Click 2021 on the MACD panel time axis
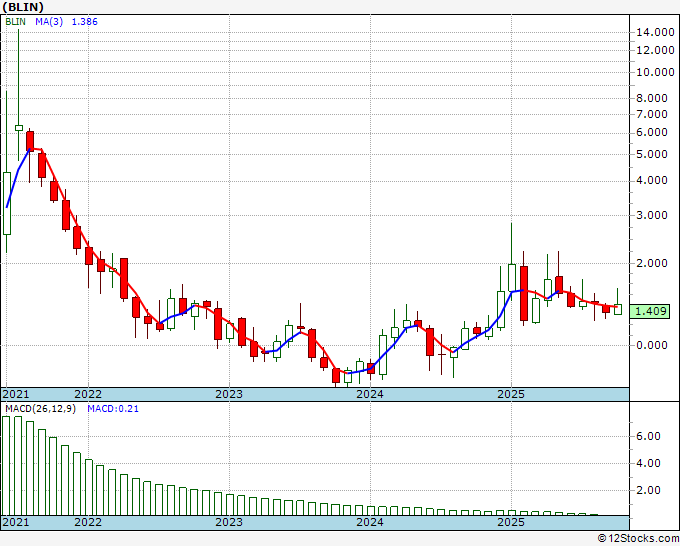 click(x=17, y=522)
